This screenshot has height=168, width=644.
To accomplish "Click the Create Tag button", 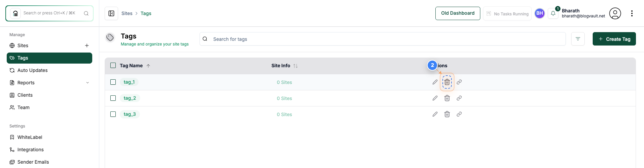I will (614, 39).
